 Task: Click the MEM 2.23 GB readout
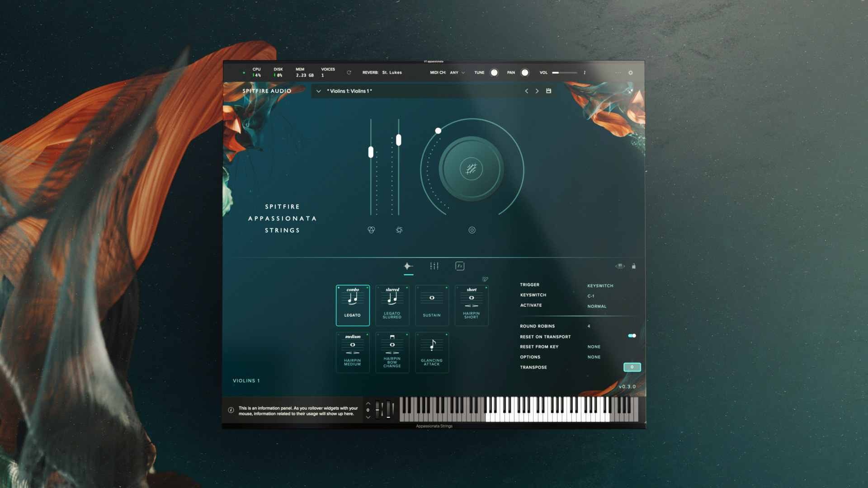[x=305, y=72]
